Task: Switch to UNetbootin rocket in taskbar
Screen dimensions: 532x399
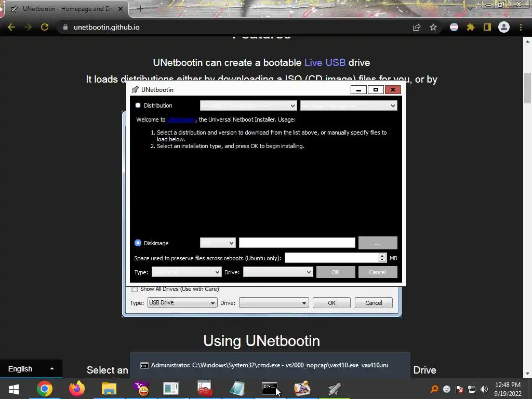Action: point(334,389)
